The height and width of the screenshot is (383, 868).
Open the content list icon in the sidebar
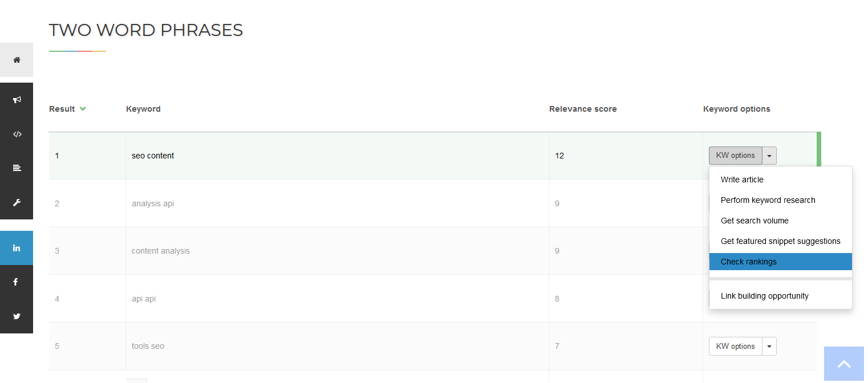[16, 168]
